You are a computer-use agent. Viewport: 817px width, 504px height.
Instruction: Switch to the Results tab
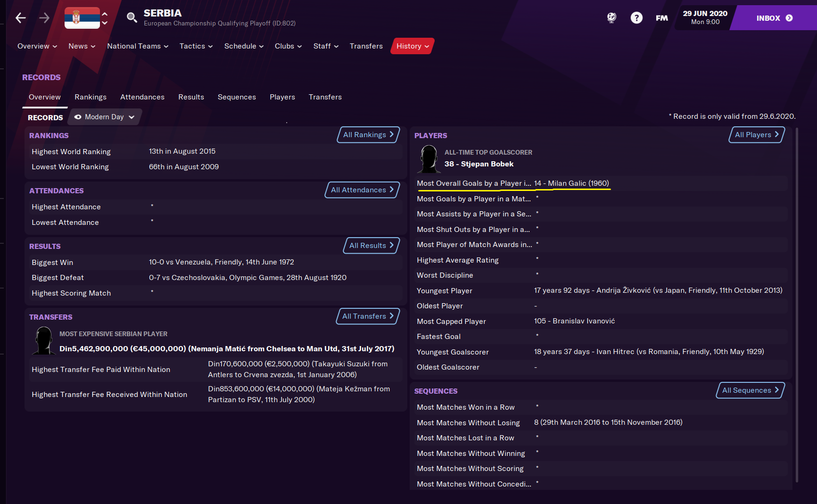(x=191, y=97)
